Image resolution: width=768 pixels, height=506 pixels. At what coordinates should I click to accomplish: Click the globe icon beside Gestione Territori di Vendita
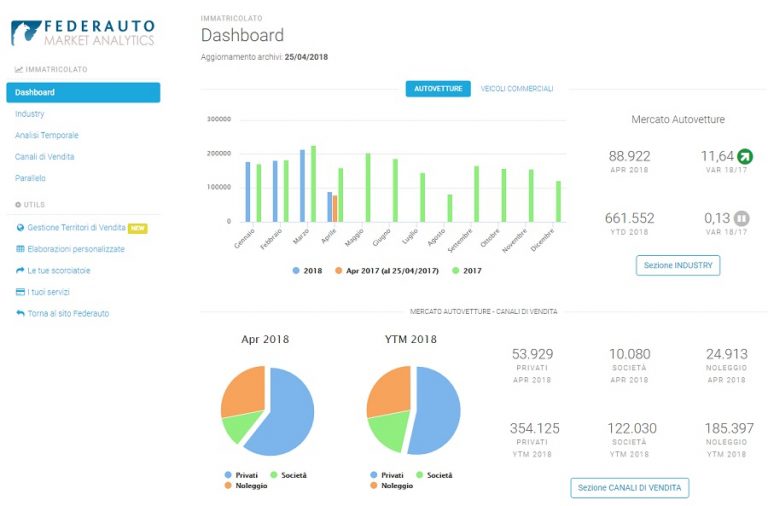coord(20,227)
